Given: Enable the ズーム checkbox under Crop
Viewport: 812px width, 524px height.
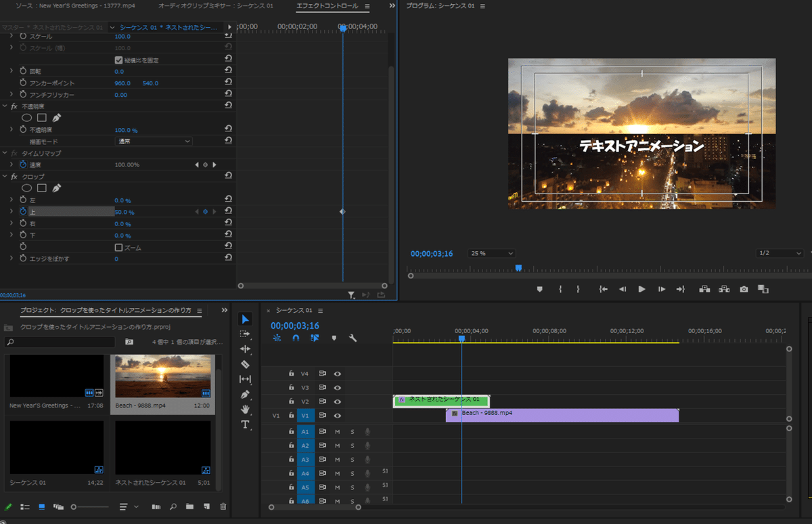Looking at the screenshot, I should pyautogui.click(x=119, y=248).
